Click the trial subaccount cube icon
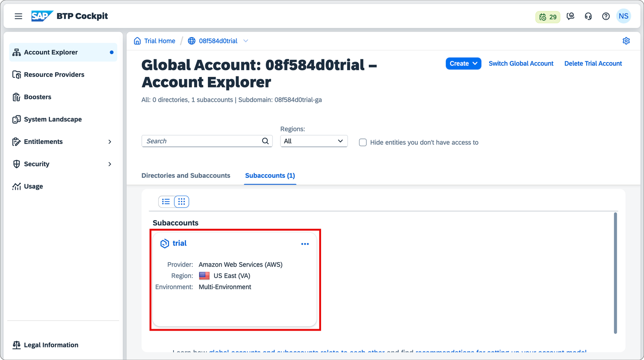Viewport: 644px width, 360px height. click(165, 243)
